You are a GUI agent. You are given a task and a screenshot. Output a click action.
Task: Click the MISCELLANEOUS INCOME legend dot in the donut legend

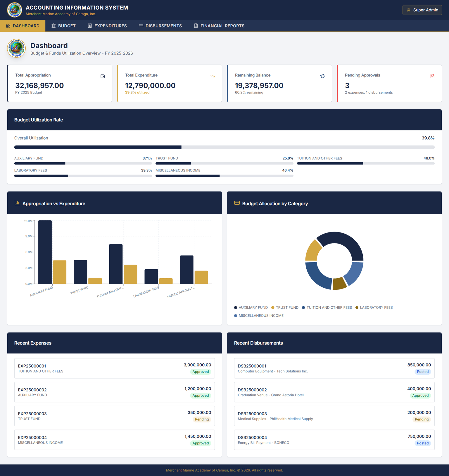point(236,316)
